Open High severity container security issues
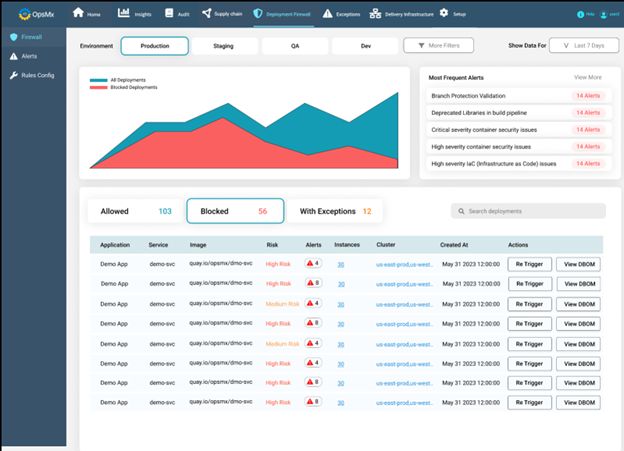Screen dimensions: 624x451 519,147
